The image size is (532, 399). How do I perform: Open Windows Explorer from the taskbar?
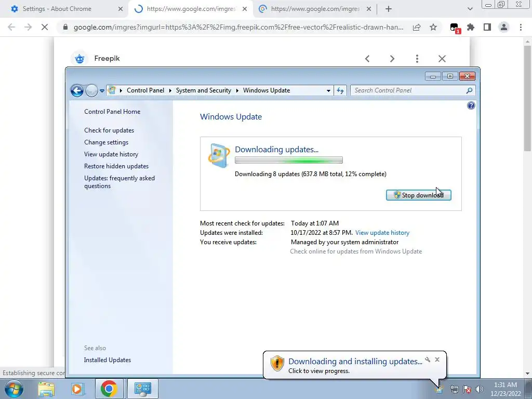[x=46, y=389]
